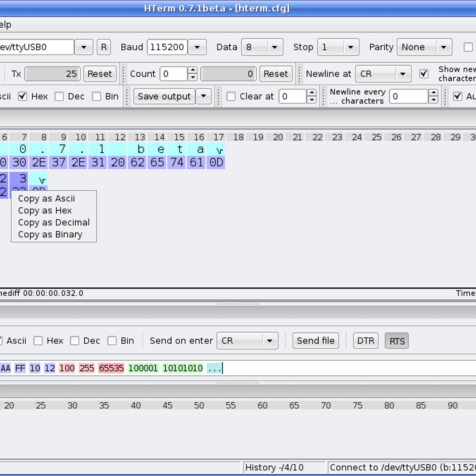Click the send input text field
The image size is (476, 476).
[238, 368]
